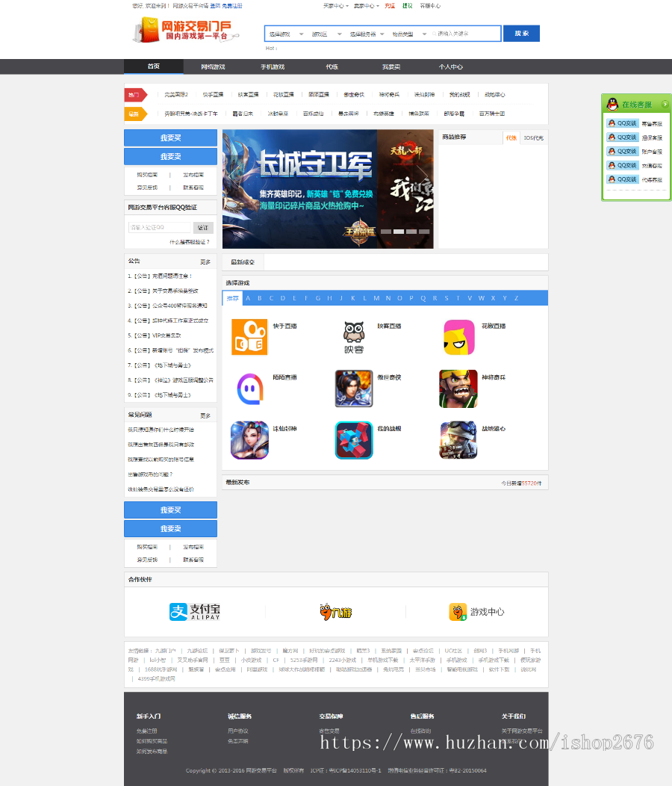672x786 pixels.
Task: Click the 支付宝 Alipay partner logo
Action: 194,612
